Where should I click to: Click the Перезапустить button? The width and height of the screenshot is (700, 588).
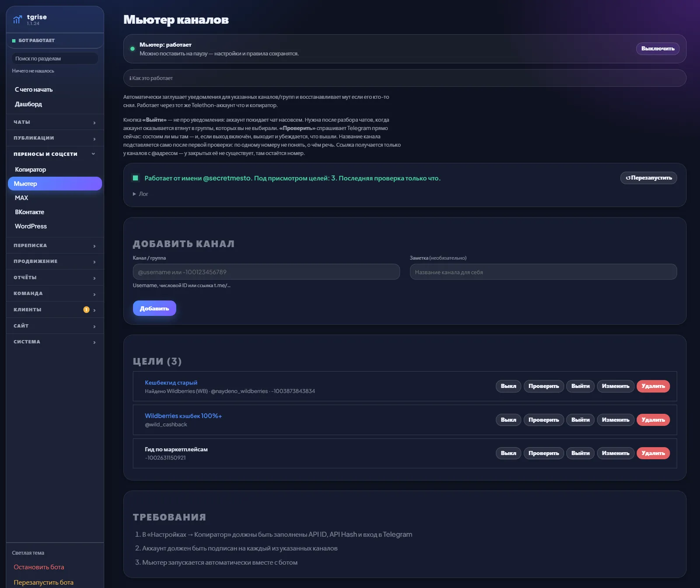(648, 178)
